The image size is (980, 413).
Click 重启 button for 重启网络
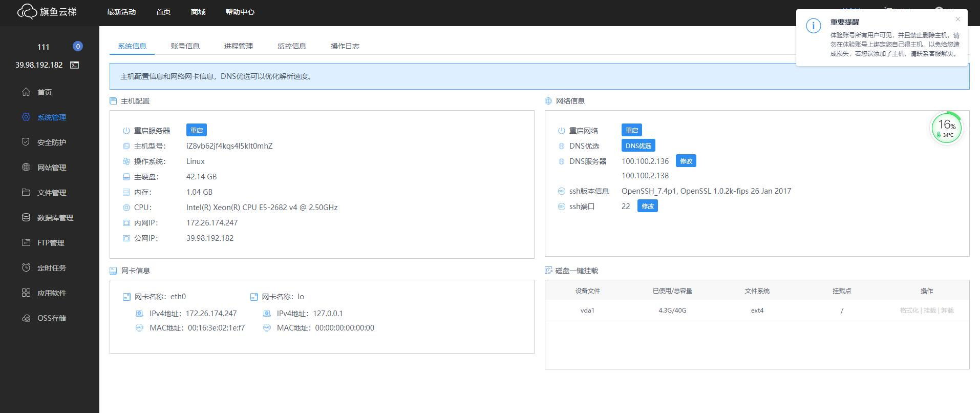pyautogui.click(x=632, y=130)
